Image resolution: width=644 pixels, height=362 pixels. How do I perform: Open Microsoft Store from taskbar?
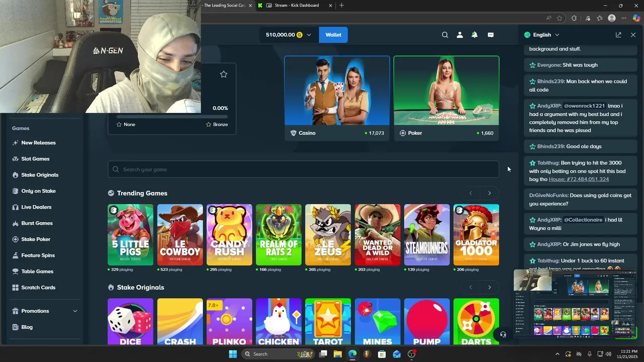point(382,354)
